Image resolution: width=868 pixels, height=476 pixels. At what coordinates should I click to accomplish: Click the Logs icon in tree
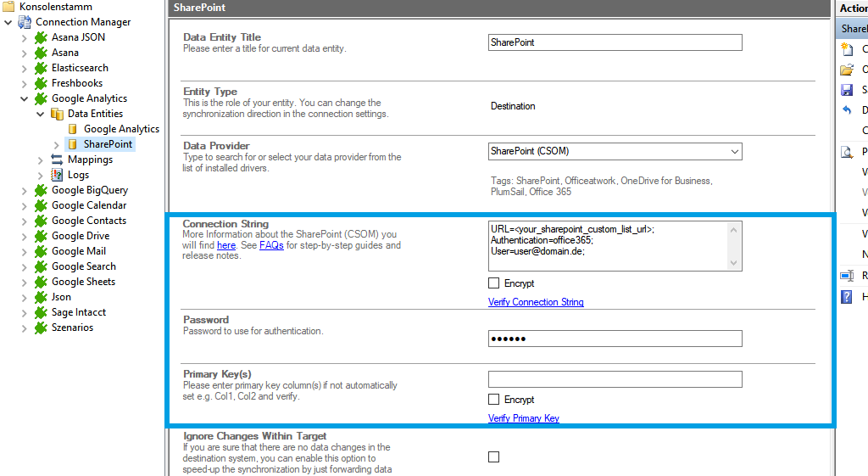pyautogui.click(x=57, y=175)
